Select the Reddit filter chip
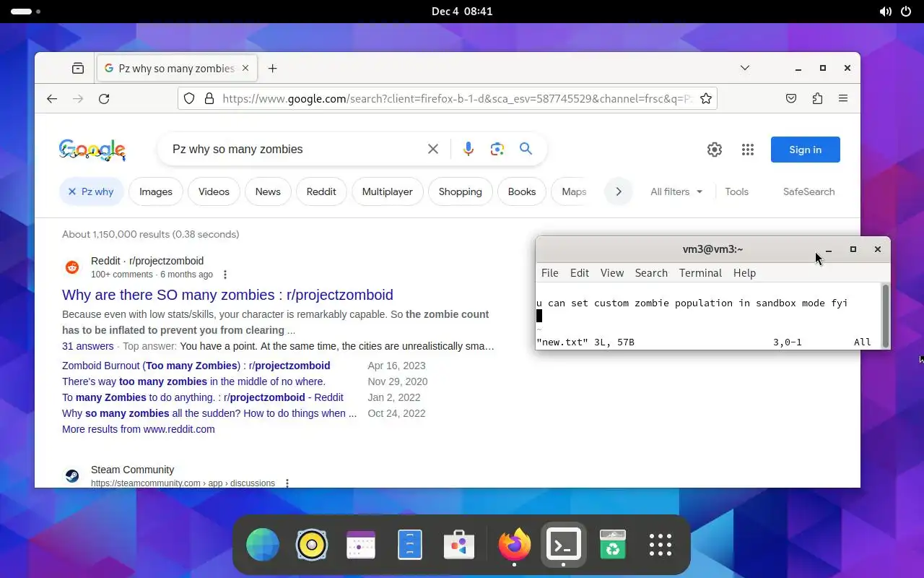This screenshot has width=924, height=578. pos(321,191)
